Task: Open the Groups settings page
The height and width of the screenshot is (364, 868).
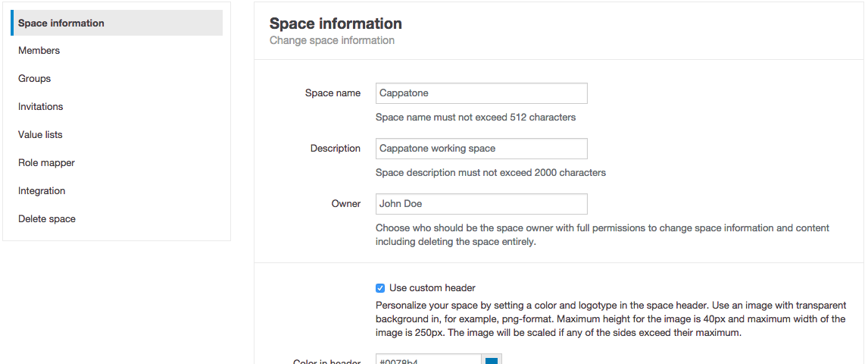Action: point(35,79)
